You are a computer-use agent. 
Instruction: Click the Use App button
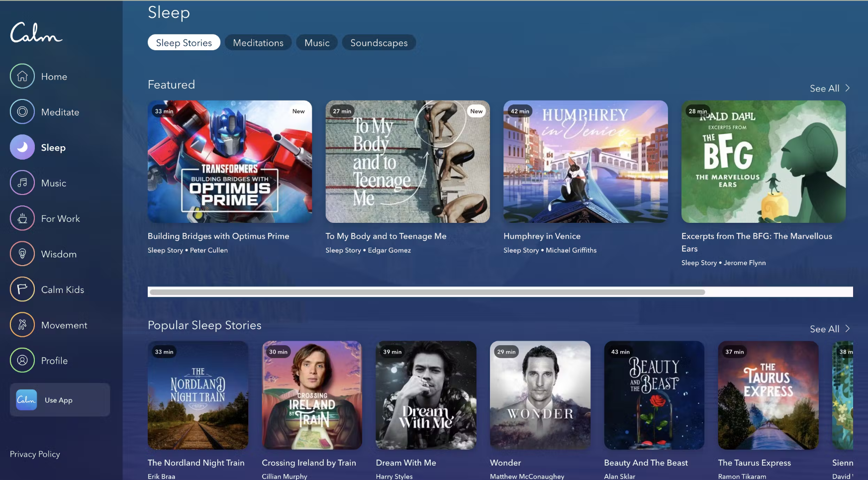tap(60, 400)
